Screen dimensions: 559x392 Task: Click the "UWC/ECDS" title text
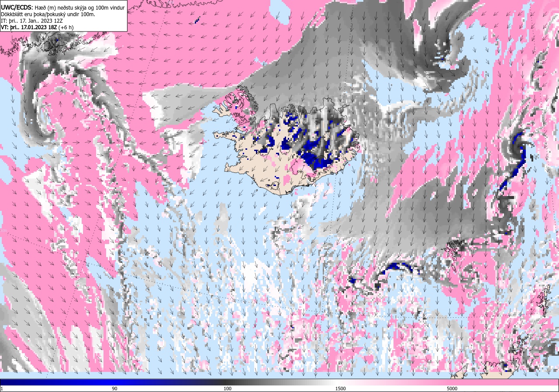(x=17, y=7)
